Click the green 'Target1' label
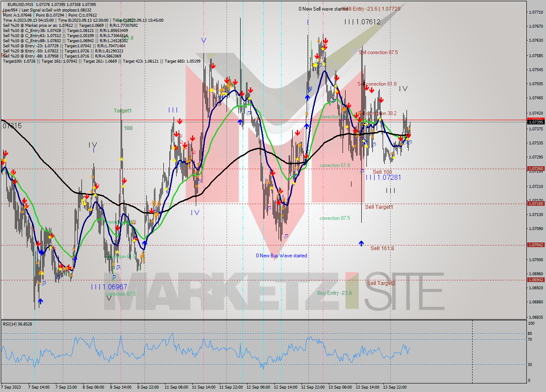The width and height of the screenshot is (546, 392). (123, 111)
